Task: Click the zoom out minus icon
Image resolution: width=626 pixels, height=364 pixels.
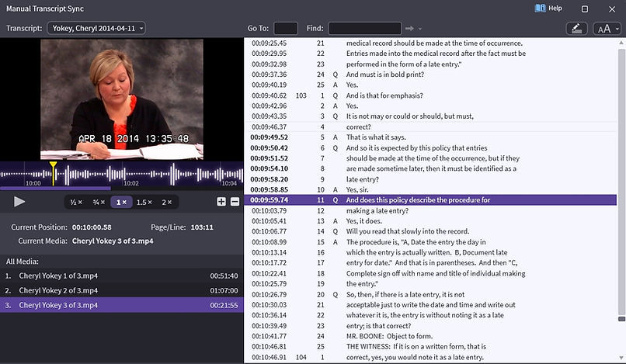Action: tap(233, 202)
